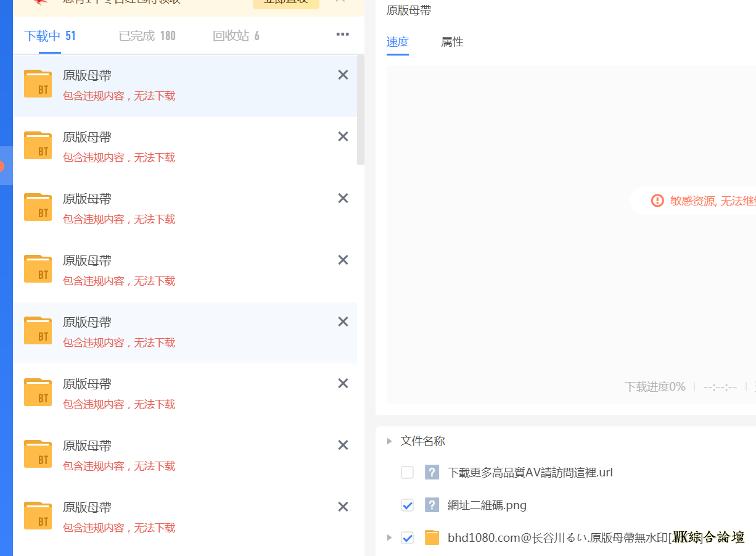Click the 包含违规内容 error on eighth task
756x556 pixels.
[x=119, y=528]
